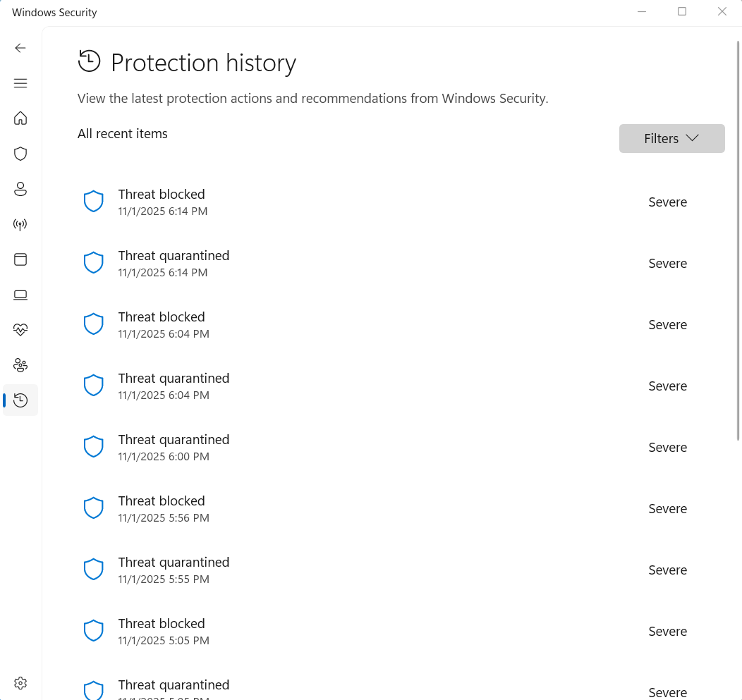Open Device security laptop icon

pyautogui.click(x=20, y=295)
